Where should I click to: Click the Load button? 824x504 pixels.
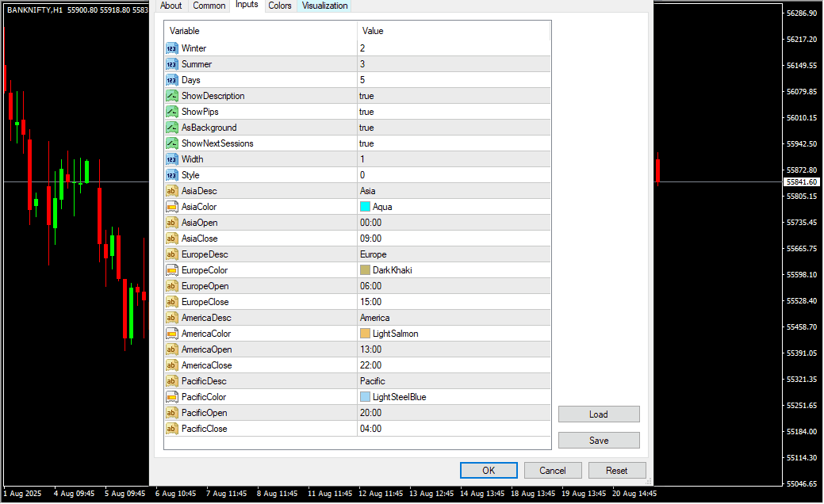(598, 414)
